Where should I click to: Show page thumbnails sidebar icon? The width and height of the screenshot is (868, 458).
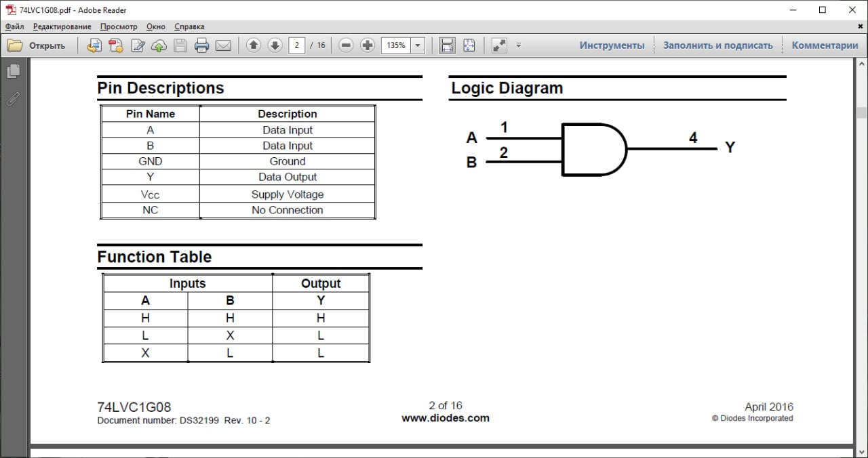coord(13,71)
